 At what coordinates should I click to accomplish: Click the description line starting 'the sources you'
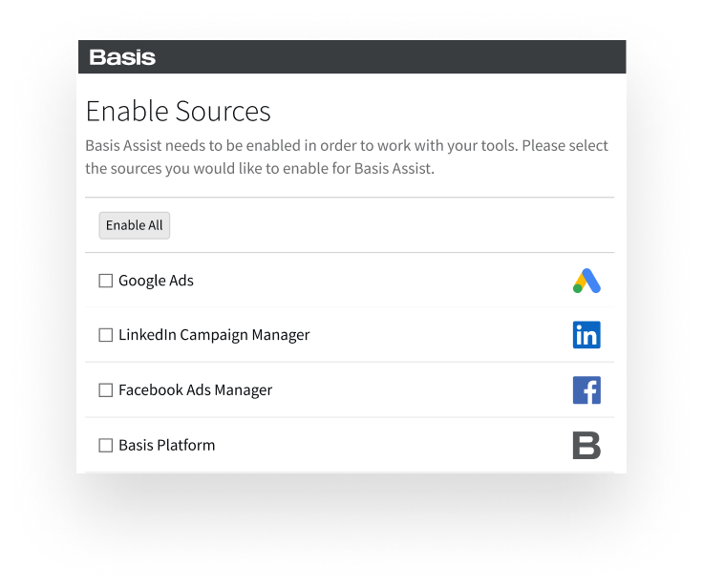(x=260, y=169)
